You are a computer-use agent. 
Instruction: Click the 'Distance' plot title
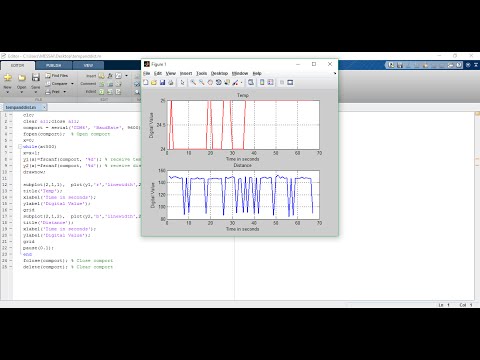(x=242, y=165)
